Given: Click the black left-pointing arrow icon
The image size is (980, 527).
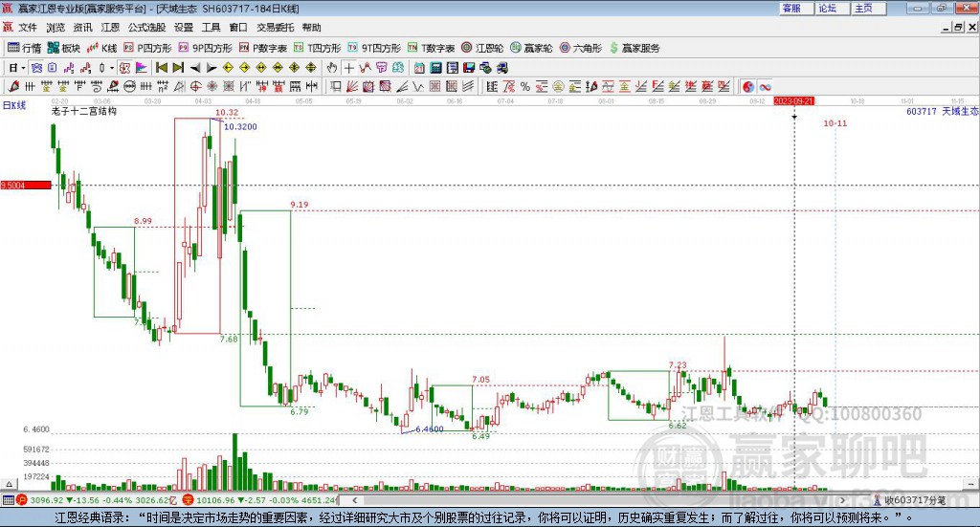Looking at the screenshot, I should (x=195, y=68).
